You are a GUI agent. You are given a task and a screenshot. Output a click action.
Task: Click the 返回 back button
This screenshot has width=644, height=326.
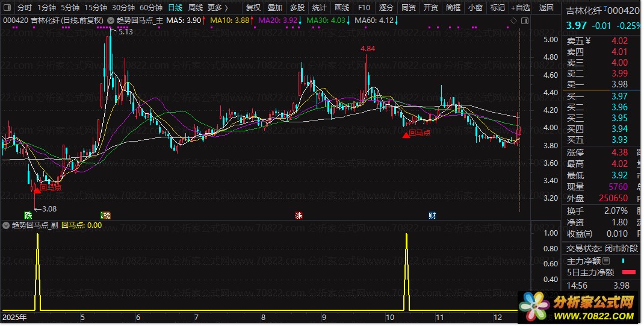(x=546, y=7)
